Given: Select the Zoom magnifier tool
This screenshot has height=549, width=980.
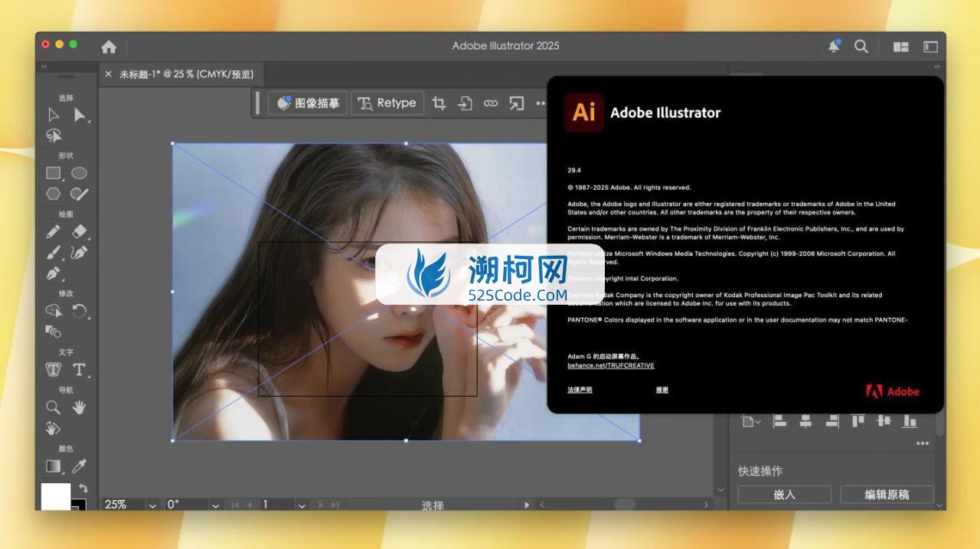Looking at the screenshot, I should tap(54, 407).
